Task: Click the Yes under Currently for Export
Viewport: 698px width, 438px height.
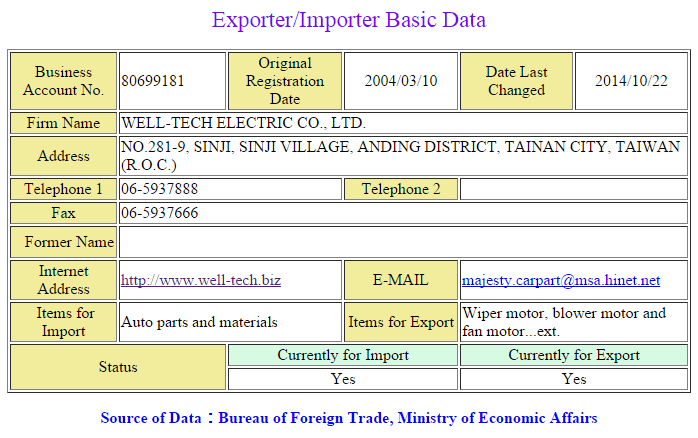Action: point(574,379)
